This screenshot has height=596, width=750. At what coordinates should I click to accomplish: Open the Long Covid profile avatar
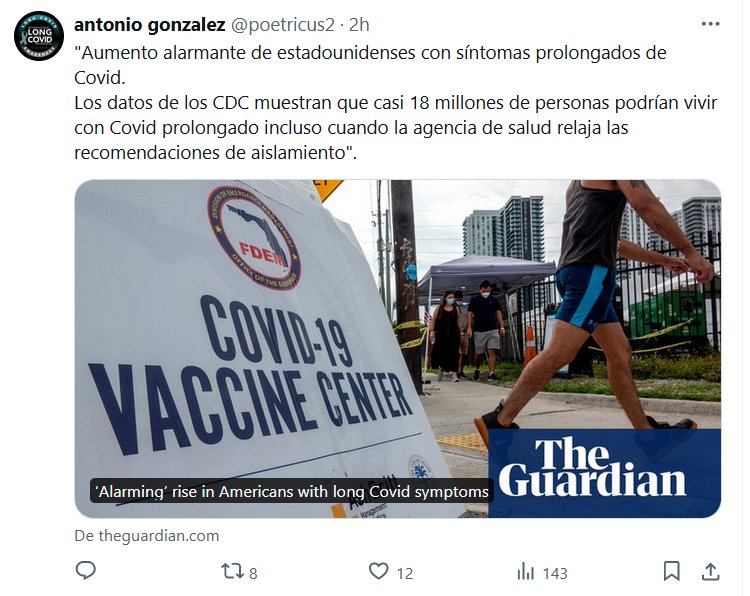[x=39, y=36]
